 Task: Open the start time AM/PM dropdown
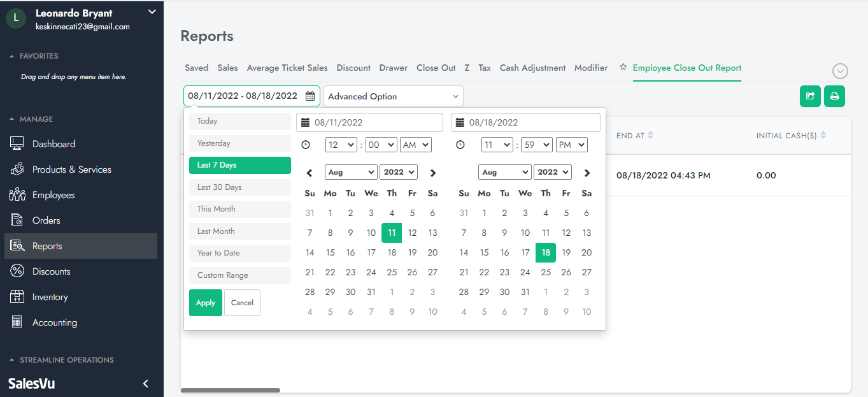tap(415, 145)
